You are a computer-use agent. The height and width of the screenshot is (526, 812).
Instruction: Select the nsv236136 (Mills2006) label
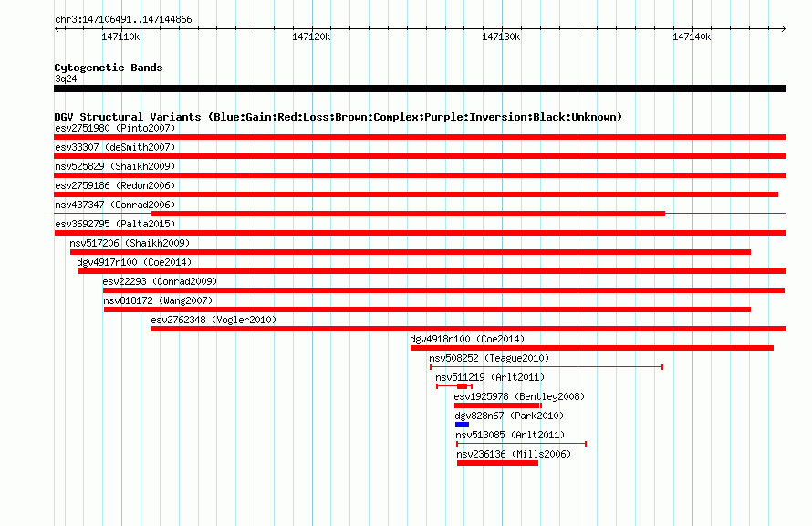coord(514,454)
